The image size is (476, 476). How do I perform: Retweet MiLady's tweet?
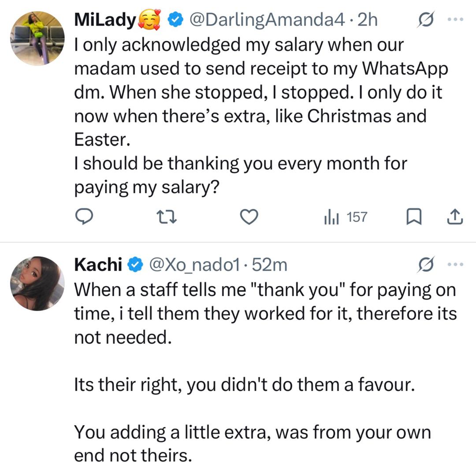pyautogui.click(x=167, y=216)
